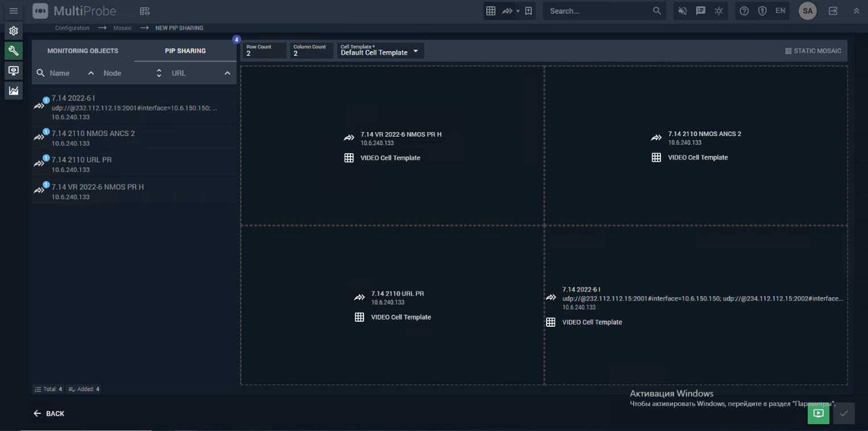This screenshot has height=431, width=868.
Task: Open the chart analytics sidebar icon
Action: (14, 91)
